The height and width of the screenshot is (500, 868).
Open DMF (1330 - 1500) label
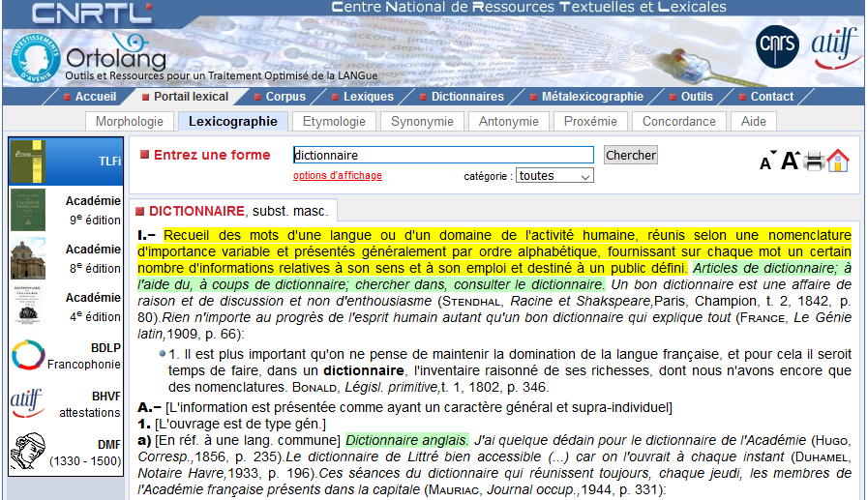click(x=86, y=453)
